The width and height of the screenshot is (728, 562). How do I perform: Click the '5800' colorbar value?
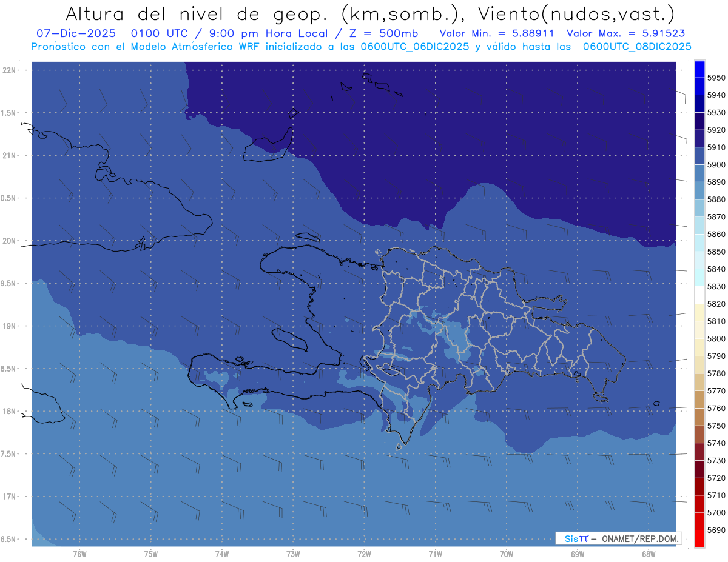coord(716,338)
